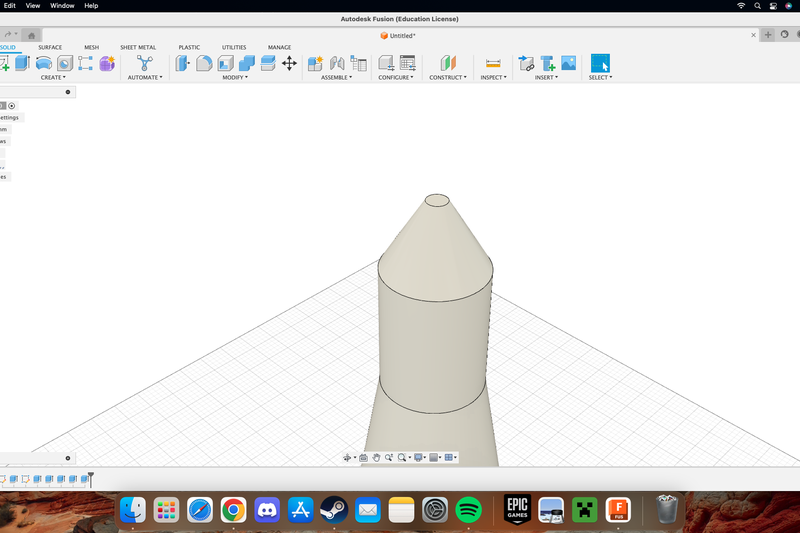Open the CREATE dropdown menu

tap(53, 78)
